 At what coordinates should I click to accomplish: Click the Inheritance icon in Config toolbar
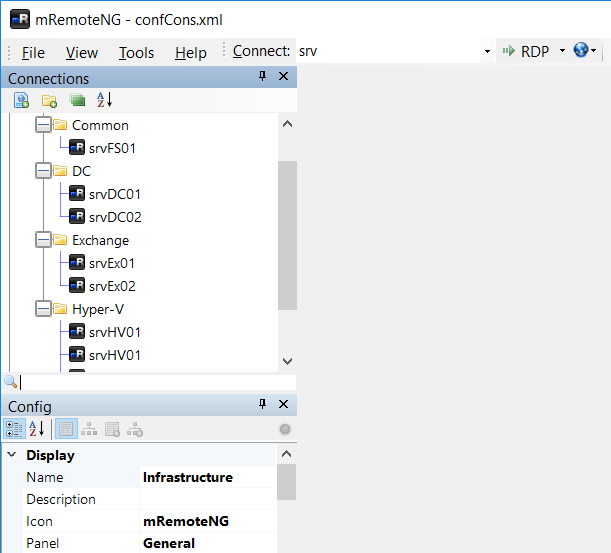(89, 429)
